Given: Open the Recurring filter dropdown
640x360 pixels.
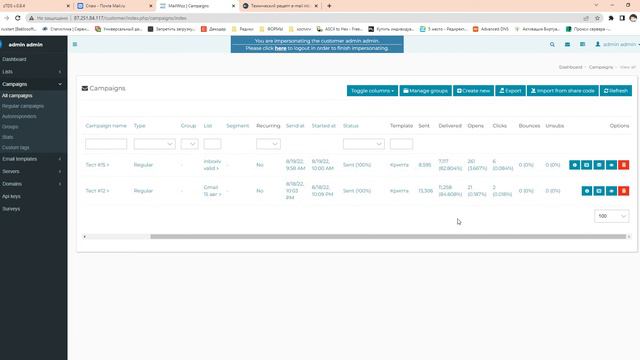Looking at the screenshot, I should 268,144.
